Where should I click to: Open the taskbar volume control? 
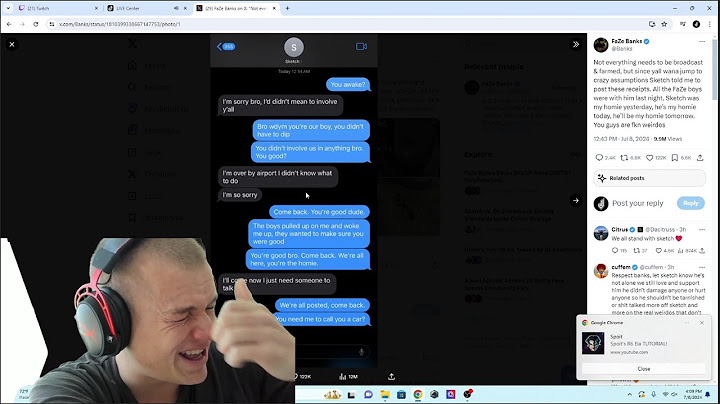point(675,394)
